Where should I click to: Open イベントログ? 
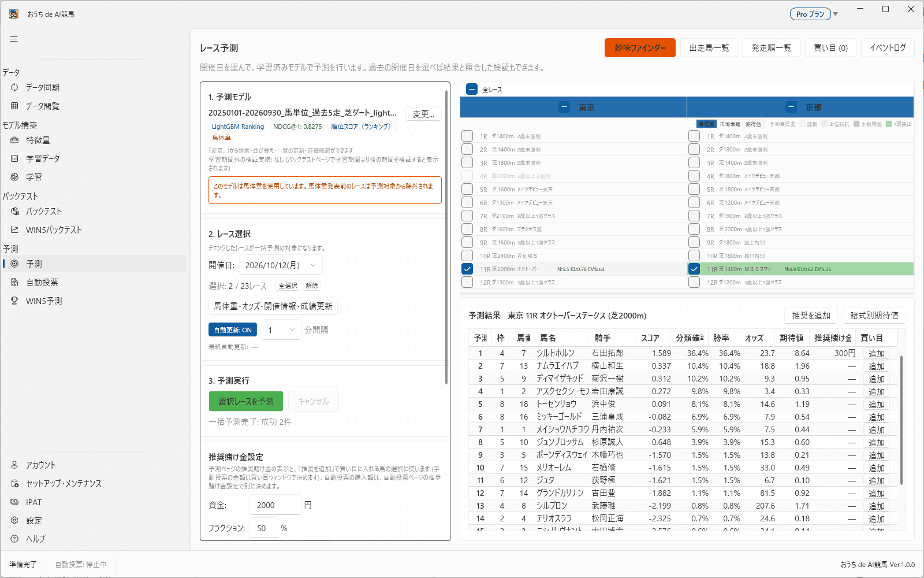888,48
